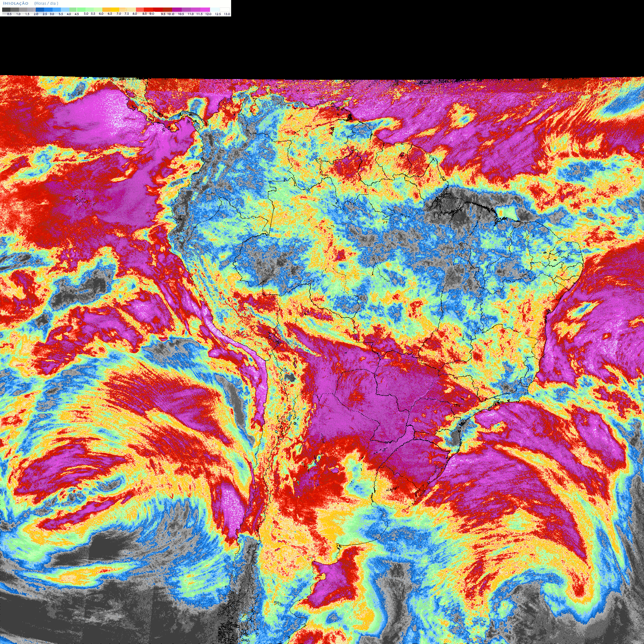Screen dimensions: 644x644
Task: Select the 11.5 legend value
Action: pyautogui.click(x=199, y=14)
